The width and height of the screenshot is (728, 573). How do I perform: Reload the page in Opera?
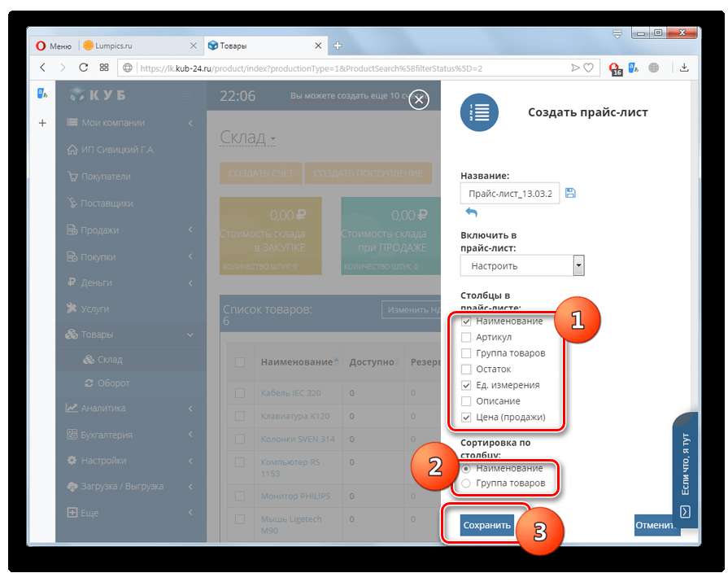tap(83, 68)
